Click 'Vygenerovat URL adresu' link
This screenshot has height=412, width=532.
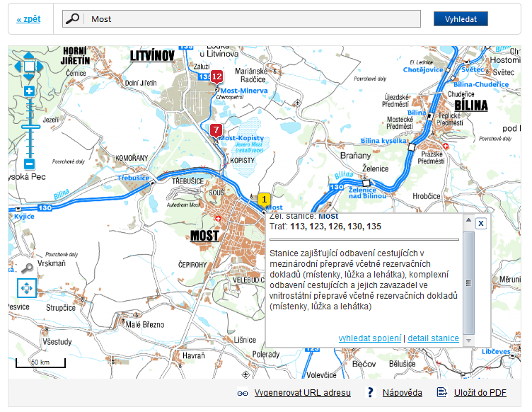[x=302, y=393]
